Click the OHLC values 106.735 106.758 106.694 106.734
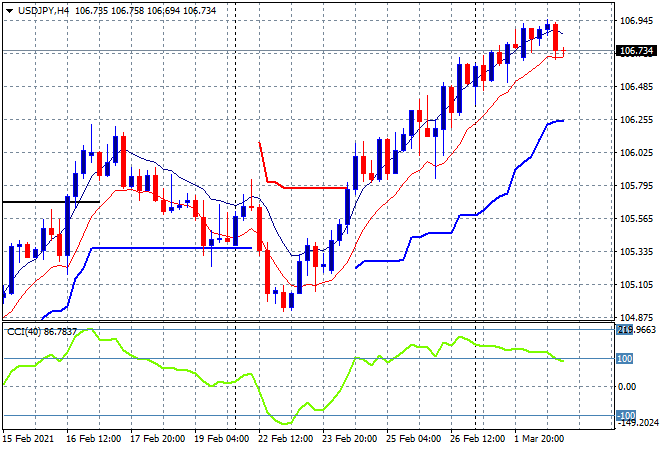 pyautogui.click(x=145, y=11)
